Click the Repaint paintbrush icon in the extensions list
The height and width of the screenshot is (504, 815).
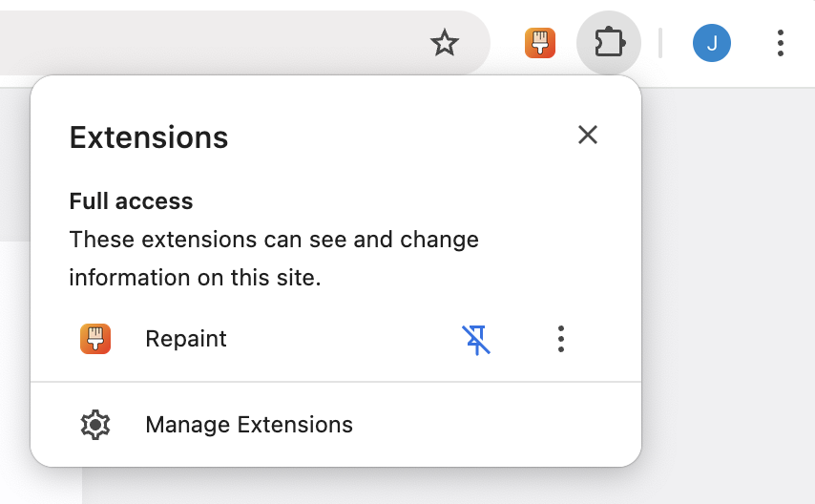pyautogui.click(x=95, y=339)
